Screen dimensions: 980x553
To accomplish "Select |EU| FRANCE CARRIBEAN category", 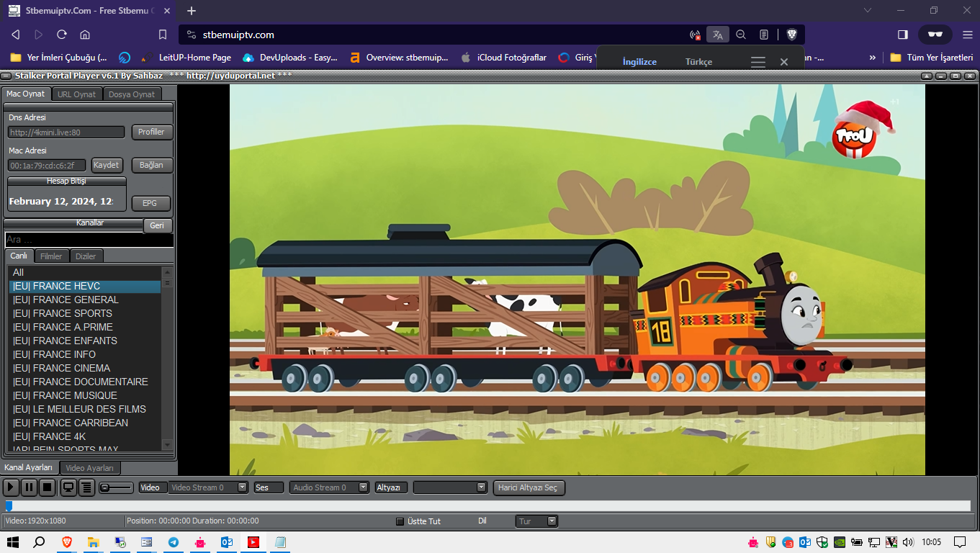I will pos(85,423).
